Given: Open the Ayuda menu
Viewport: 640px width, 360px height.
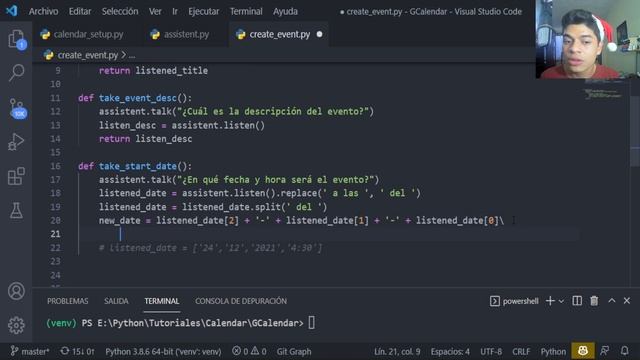Looking at the screenshot, I should click(x=285, y=11).
